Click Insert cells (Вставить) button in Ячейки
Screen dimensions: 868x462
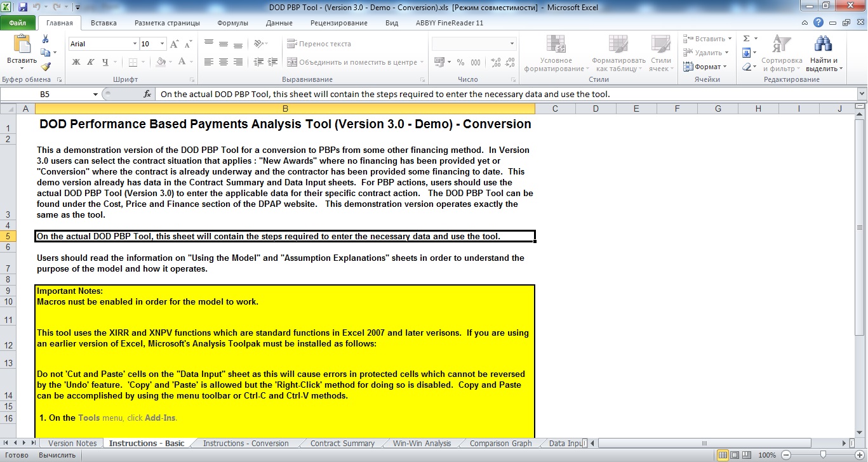[x=707, y=39]
